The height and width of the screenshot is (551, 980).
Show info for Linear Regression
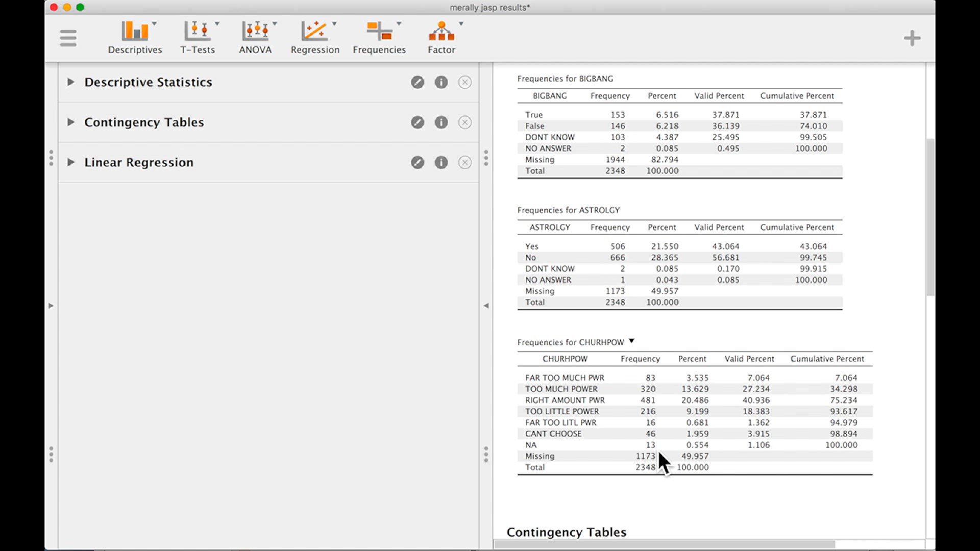tap(441, 162)
